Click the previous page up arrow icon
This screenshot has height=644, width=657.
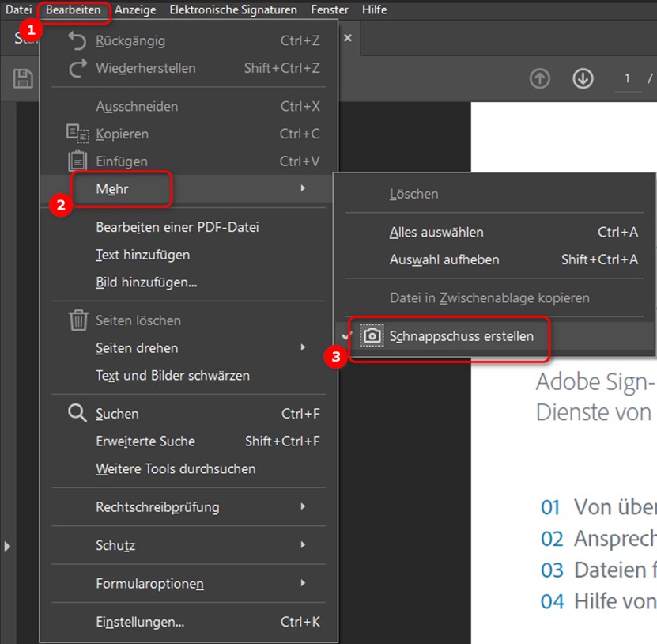(540, 78)
